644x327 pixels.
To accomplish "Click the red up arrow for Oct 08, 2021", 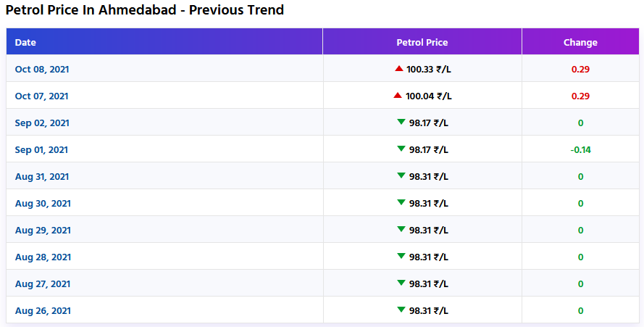I will (x=398, y=68).
